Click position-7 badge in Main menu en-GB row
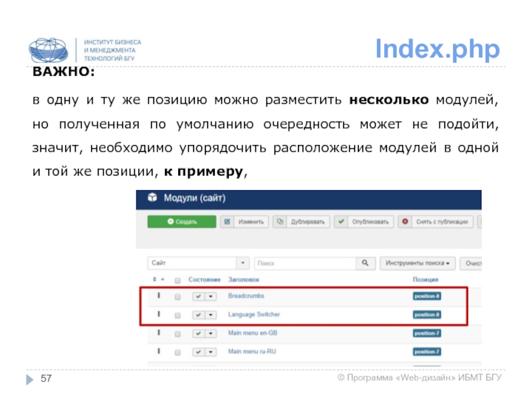This screenshot has height=399, width=532. point(427,333)
